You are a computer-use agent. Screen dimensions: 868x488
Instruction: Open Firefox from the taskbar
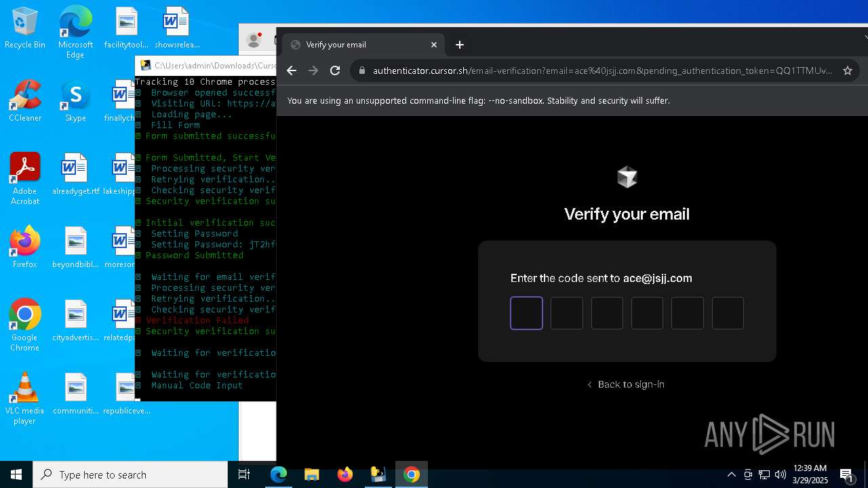tap(345, 474)
